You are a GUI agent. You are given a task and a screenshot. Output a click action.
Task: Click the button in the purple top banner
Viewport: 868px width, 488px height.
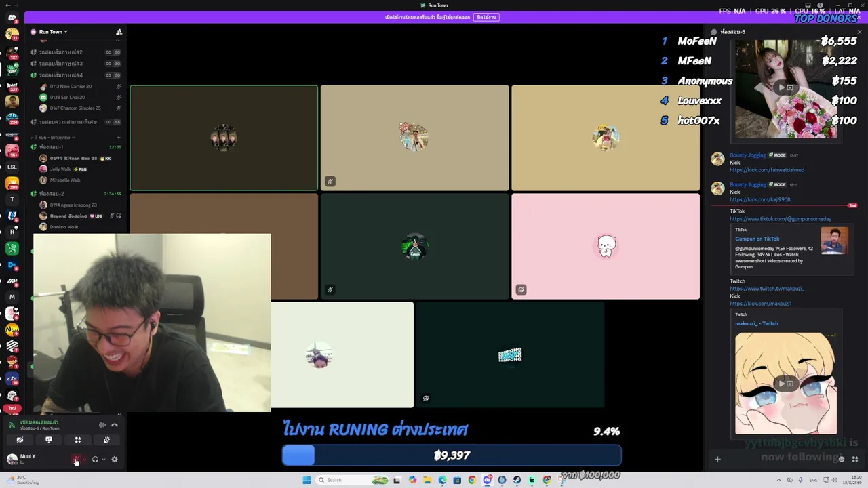point(486,17)
